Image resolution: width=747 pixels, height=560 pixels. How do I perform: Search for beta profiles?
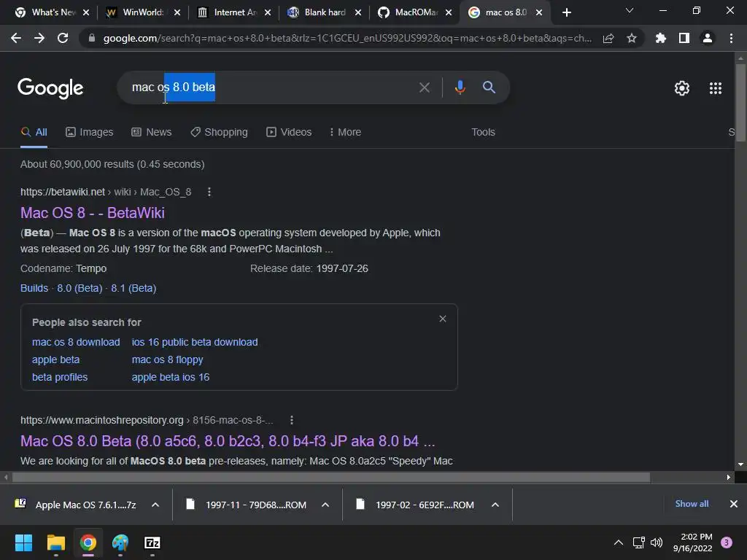[60, 377]
